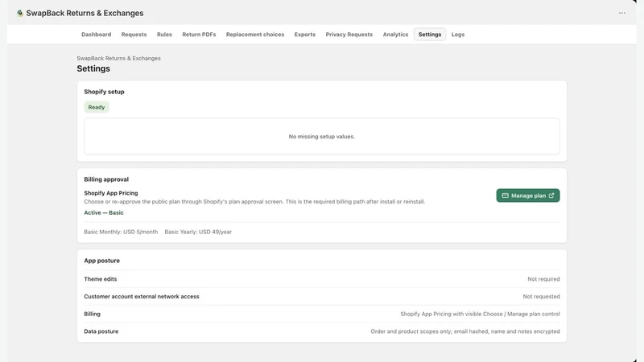Click the Shopify setup section heading
644x362 pixels.
[104, 92]
